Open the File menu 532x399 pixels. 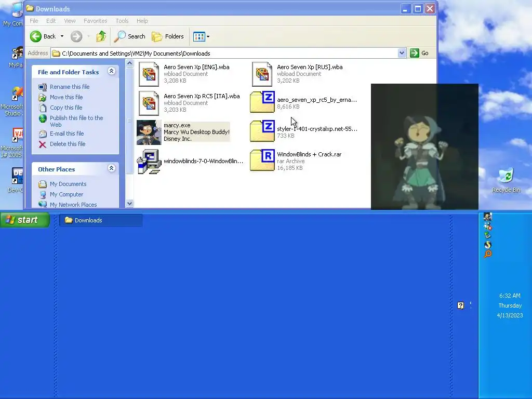click(34, 21)
